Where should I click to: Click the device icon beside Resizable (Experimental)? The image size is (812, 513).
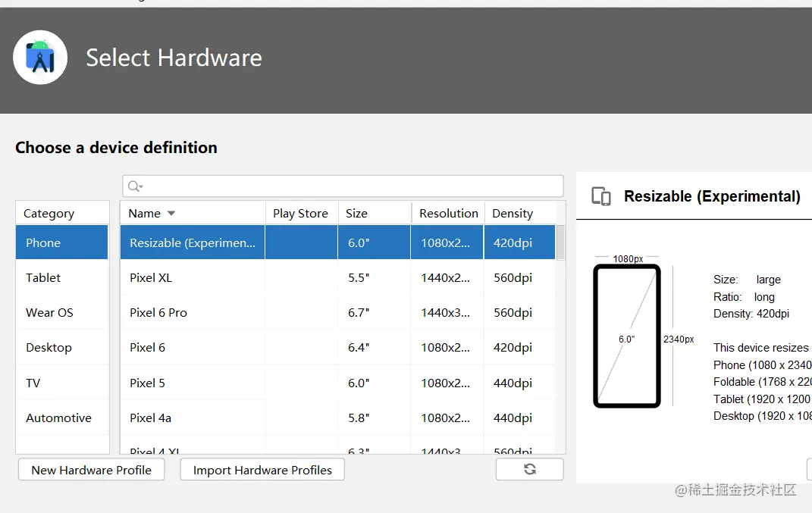pos(601,196)
